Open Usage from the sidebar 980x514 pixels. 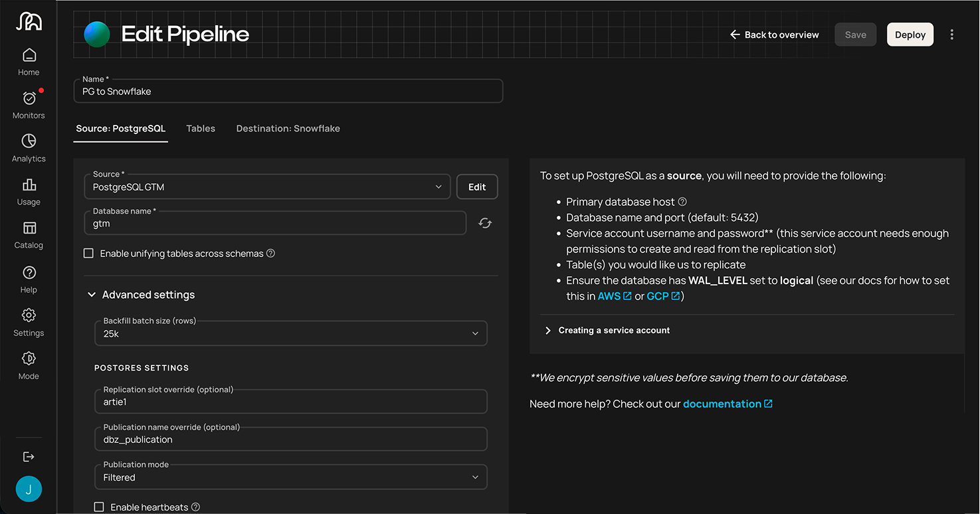pyautogui.click(x=29, y=192)
